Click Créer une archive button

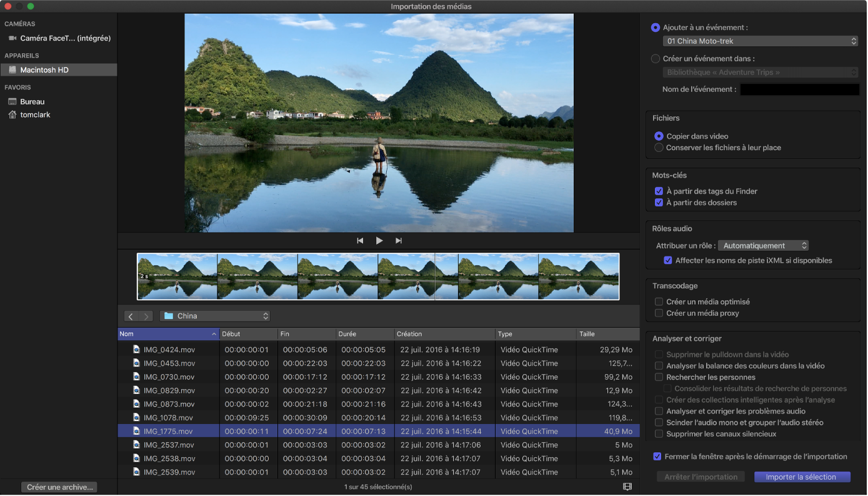59,487
